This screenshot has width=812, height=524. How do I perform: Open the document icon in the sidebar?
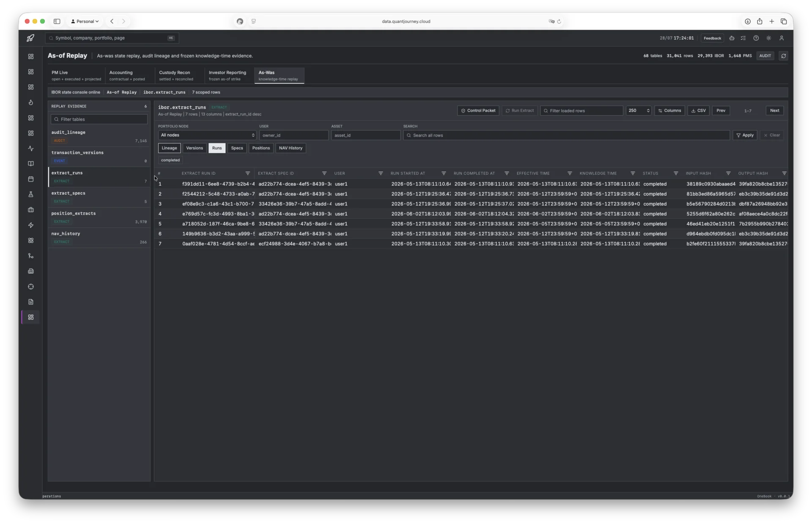pos(31,302)
